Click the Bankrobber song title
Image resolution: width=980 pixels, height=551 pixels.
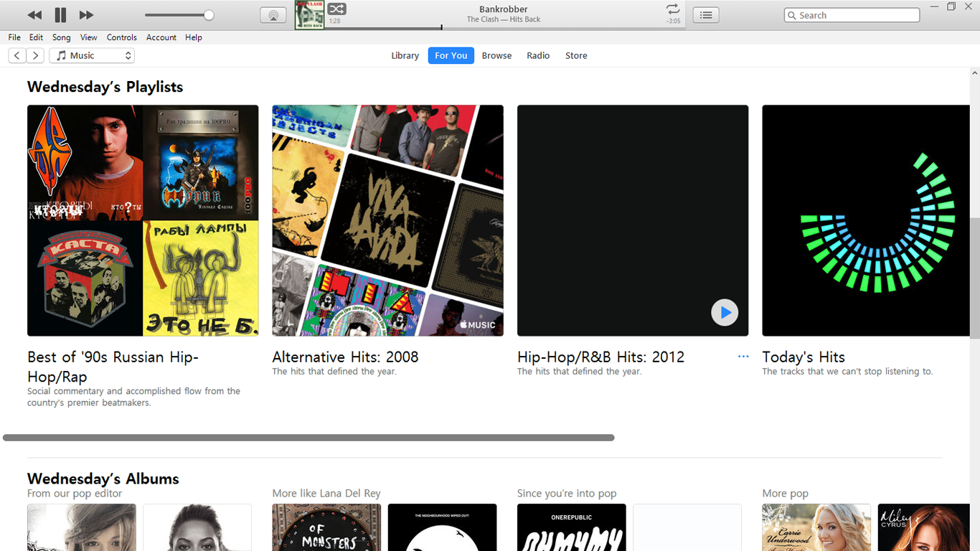point(504,9)
